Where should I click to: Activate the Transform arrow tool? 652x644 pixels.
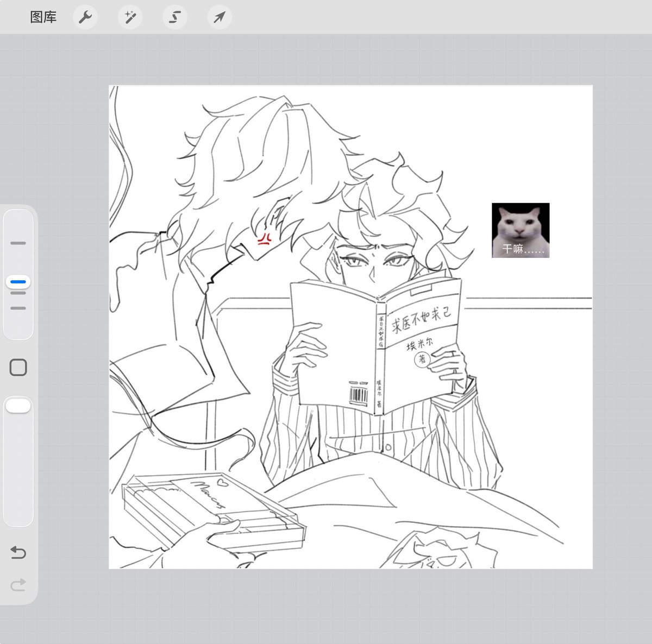[x=219, y=17]
